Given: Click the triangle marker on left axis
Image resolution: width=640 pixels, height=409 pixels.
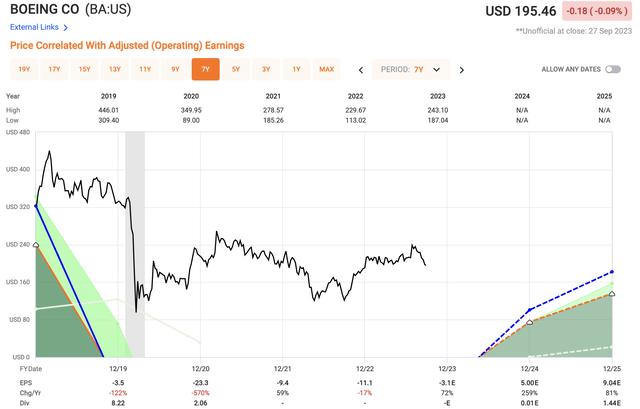Looking at the screenshot, I should (x=37, y=244).
